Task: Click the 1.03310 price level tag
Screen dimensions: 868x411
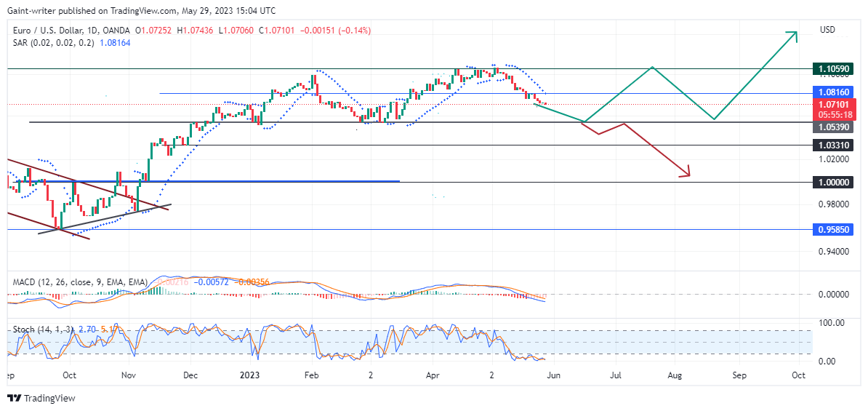Action: [x=834, y=145]
